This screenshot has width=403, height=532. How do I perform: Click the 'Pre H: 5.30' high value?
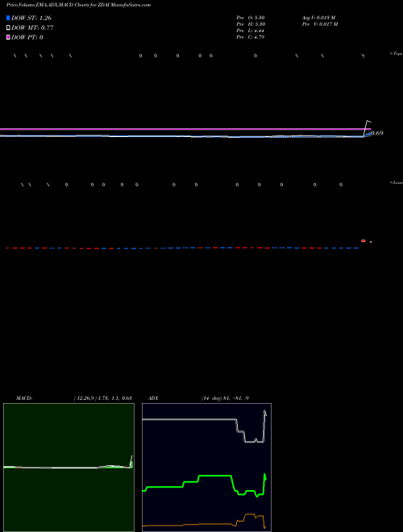pyautogui.click(x=251, y=24)
